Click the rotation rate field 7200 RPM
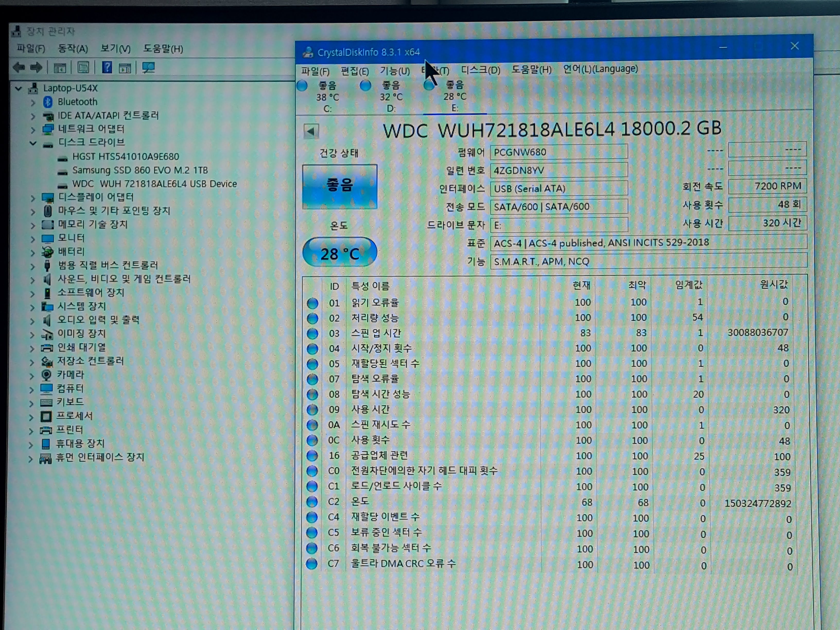 (x=767, y=186)
